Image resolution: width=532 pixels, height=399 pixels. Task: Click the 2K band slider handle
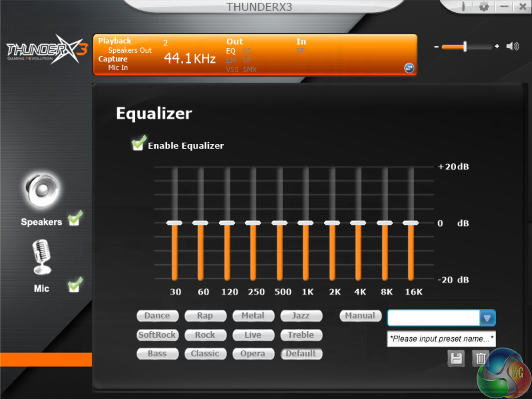point(332,223)
